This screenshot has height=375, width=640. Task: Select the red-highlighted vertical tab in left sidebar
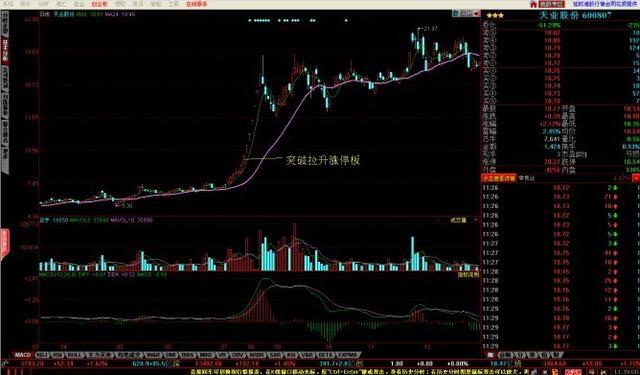coord(5,51)
